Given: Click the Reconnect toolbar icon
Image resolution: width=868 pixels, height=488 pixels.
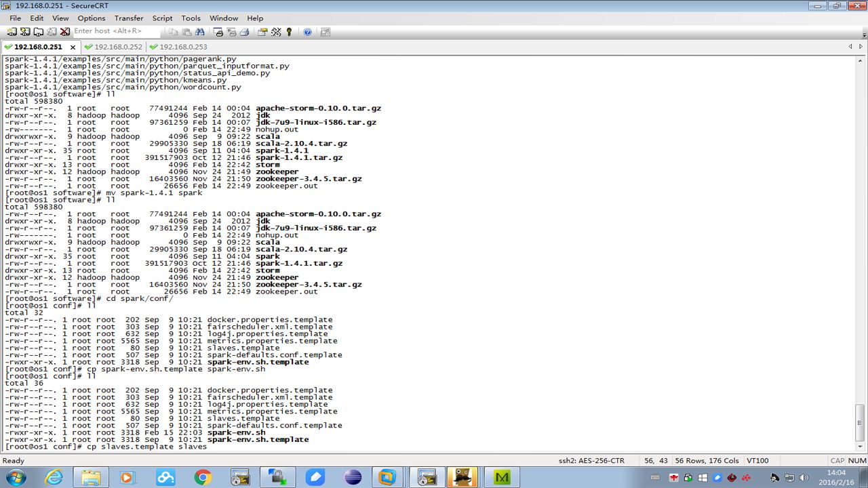Looking at the screenshot, I should click(52, 32).
